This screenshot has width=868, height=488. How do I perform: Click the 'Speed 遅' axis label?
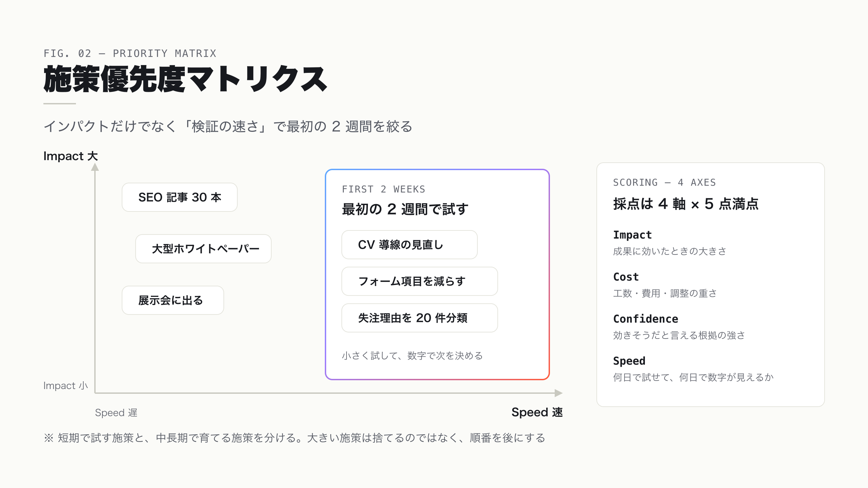pos(116,413)
